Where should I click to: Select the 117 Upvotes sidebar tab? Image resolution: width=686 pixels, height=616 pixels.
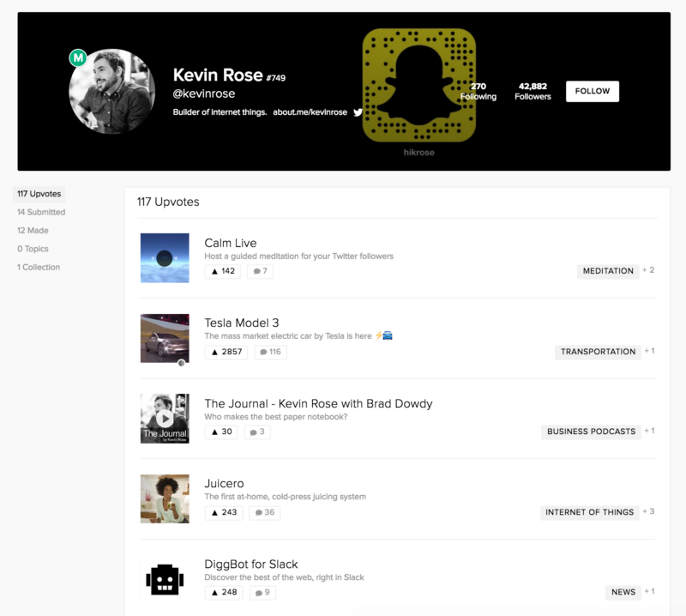pyautogui.click(x=39, y=194)
